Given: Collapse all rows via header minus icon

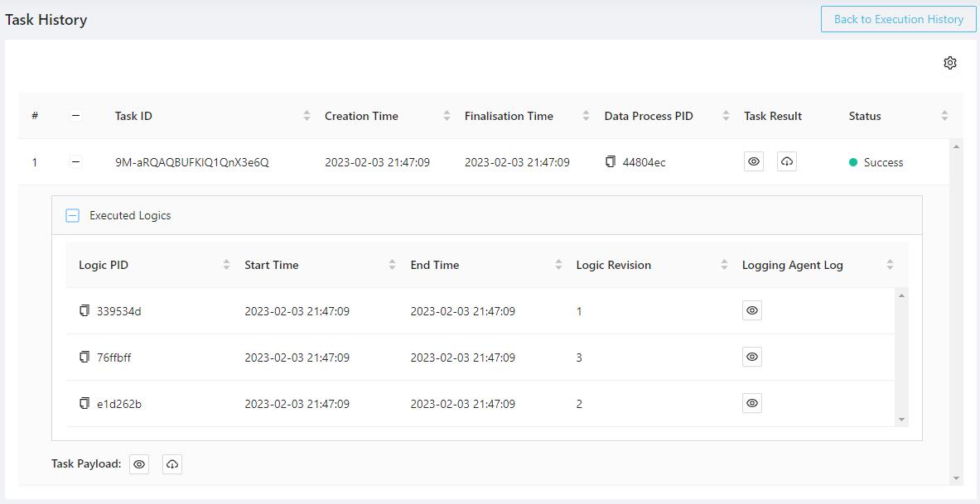Looking at the screenshot, I should pyautogui.click(x=76, y=116).
